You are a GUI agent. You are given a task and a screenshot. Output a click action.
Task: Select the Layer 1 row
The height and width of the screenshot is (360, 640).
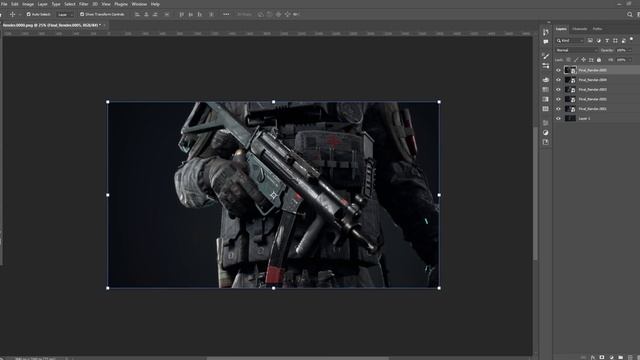coord(597,118)
